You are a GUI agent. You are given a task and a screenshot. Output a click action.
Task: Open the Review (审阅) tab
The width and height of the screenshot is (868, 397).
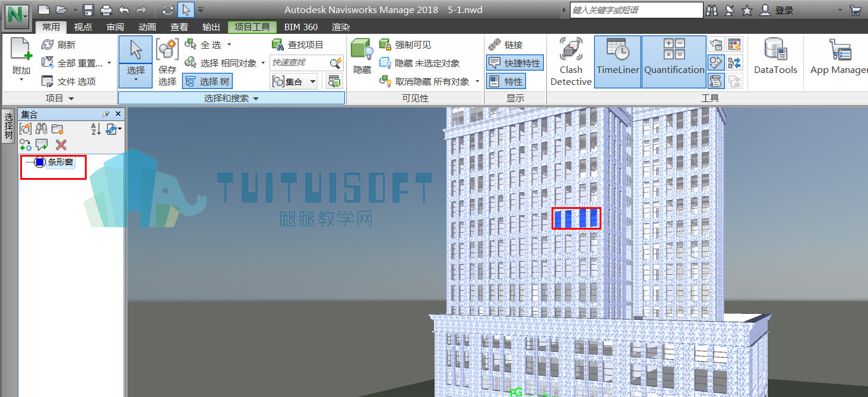point(115,27)
